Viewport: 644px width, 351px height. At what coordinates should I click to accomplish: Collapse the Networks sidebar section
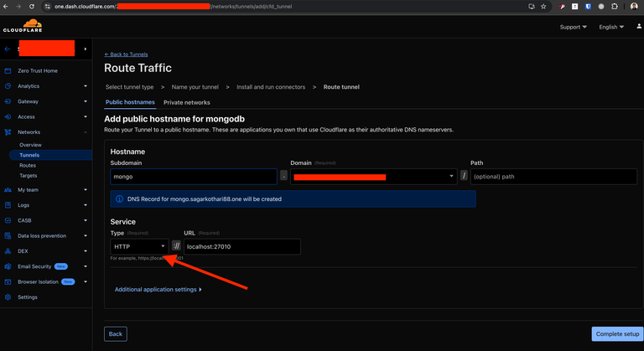[x=86, y=132]
